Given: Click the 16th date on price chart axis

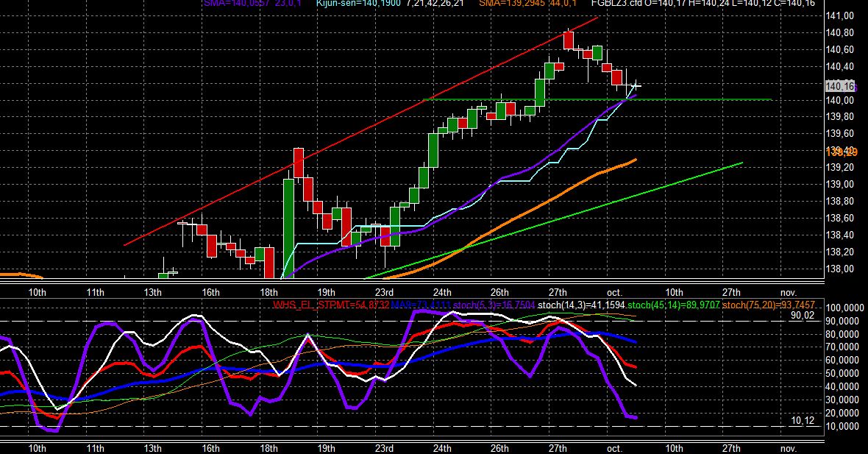Looking at the screenshot, I should (210, 292).
